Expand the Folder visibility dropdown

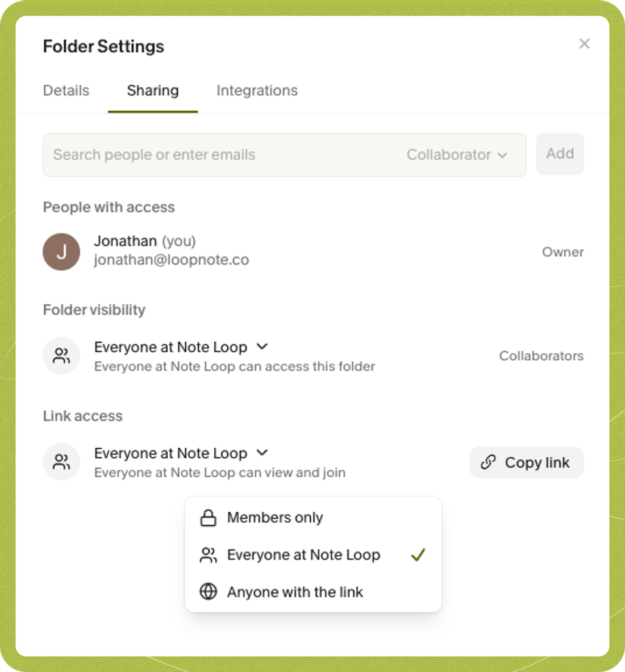tap(262, 347)
